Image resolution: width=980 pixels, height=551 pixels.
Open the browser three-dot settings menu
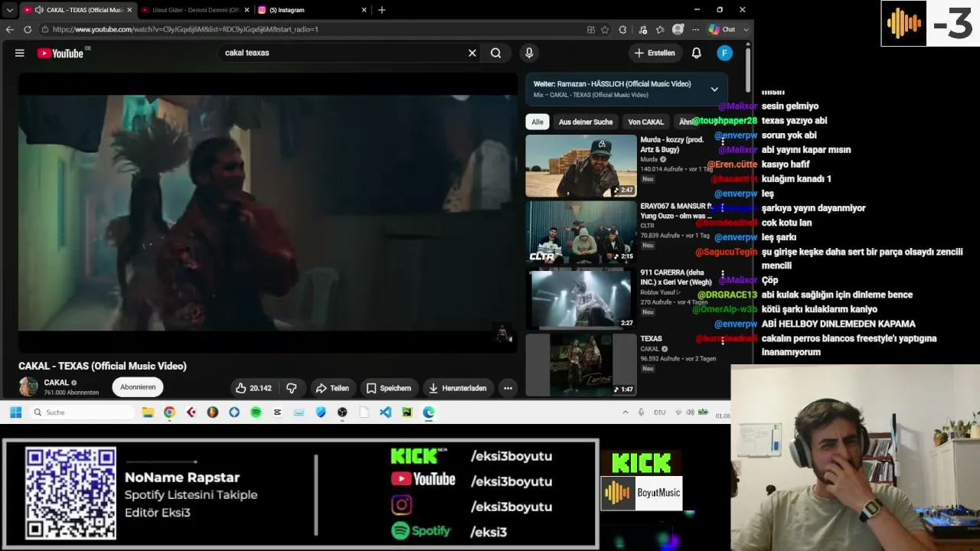(695, 29)
